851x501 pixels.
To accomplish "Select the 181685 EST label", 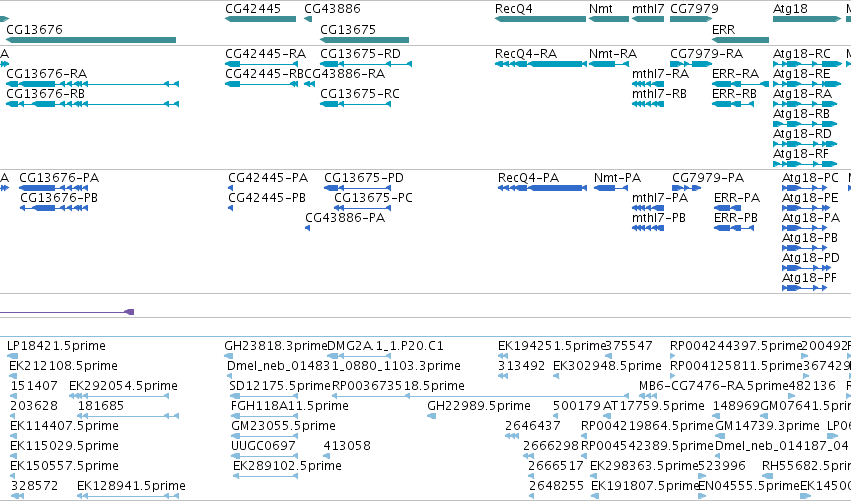I will click(101, 406).
